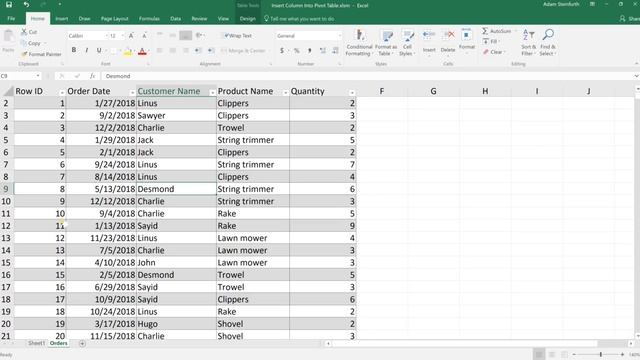Image resolution: width=640 pixels, height=360 pixels.
Task: Open the Name Box dropdown
Action: (38, 76)
